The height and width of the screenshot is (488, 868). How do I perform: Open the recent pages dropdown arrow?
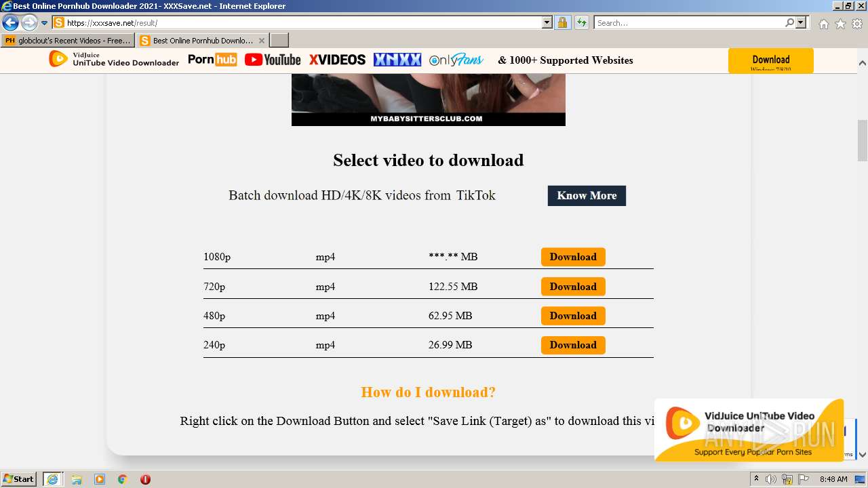pyautogui.click(x=44, y=23)
